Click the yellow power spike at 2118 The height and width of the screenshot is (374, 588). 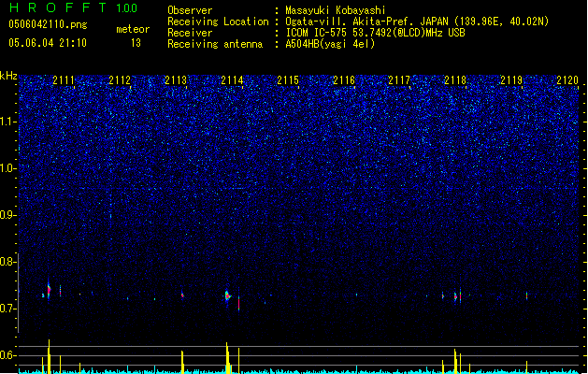coord(455,361)
